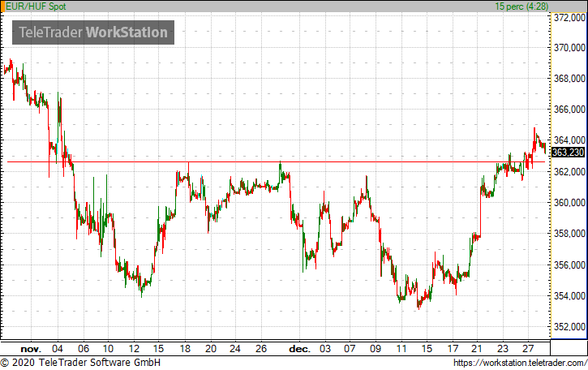Image resolution: width=588 pixels, height=370 pixels.
Task: Click the 360,000 price axis label
Action: click(x=569, y=203)
